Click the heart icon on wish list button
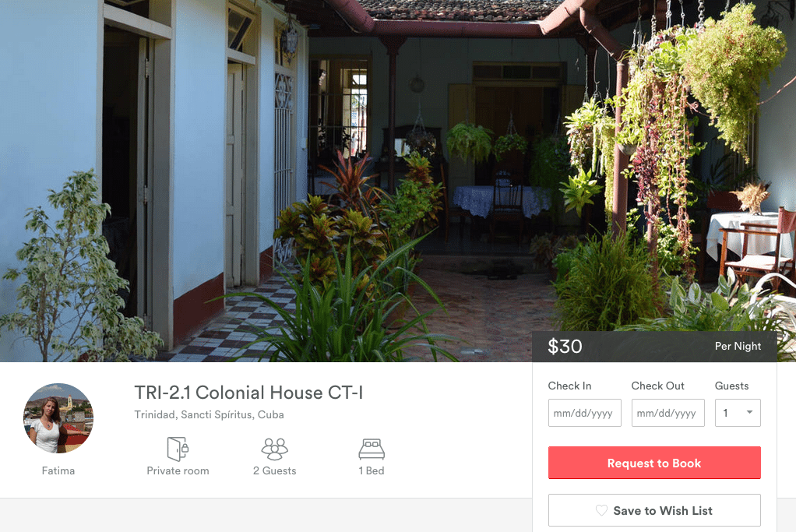796x532 pixels. (601, 510)
